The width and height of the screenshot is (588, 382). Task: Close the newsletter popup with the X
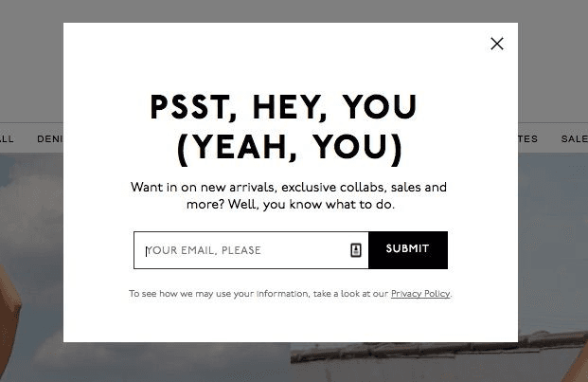coord(497,44)
